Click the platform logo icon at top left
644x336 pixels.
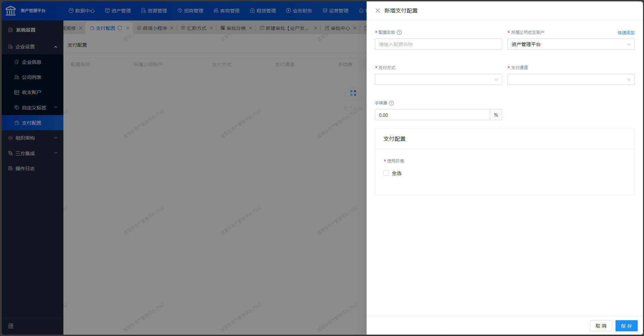[x=11, y=11]
